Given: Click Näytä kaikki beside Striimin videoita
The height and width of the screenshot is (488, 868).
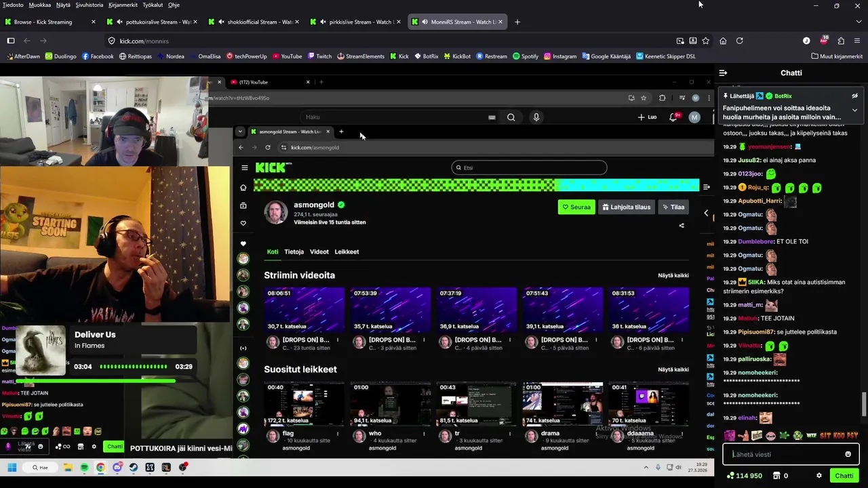Looking at the screenshot, I should pos(673,275).
